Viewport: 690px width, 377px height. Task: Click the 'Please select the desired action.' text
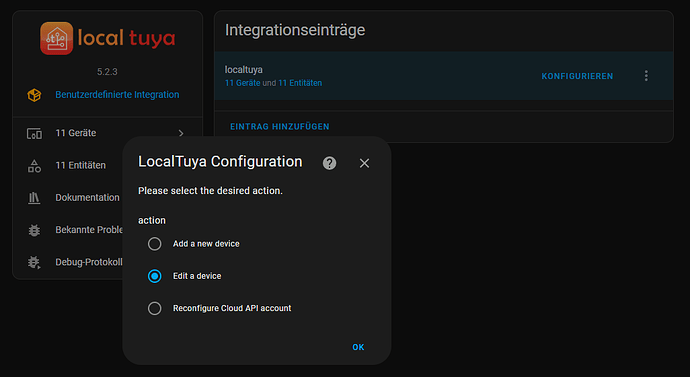pos(210,191)
